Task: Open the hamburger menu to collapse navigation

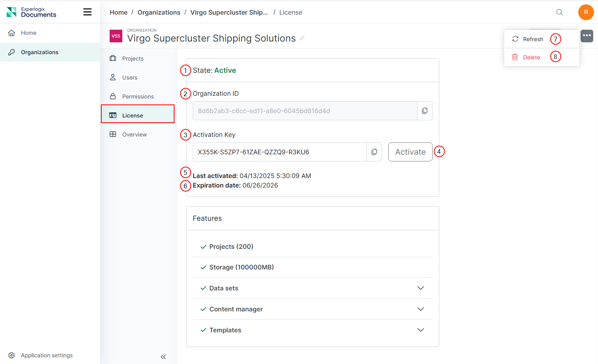Action: pos(87,12)
